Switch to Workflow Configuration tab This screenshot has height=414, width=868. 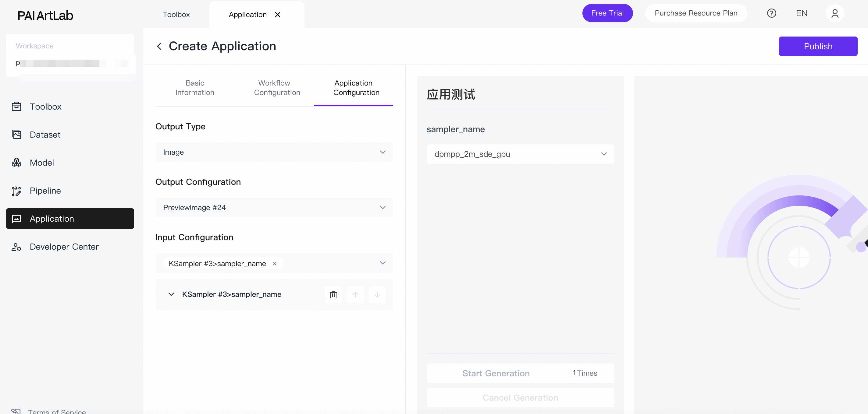coord(277,88)
